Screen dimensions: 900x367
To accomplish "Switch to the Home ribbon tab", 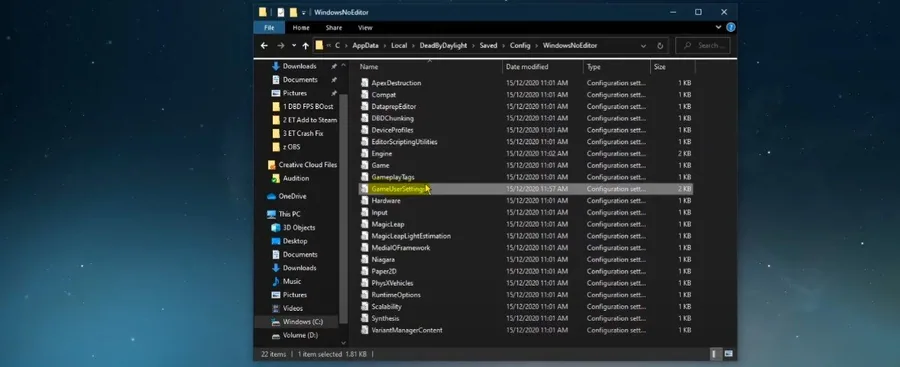I will tap(301, 28).
